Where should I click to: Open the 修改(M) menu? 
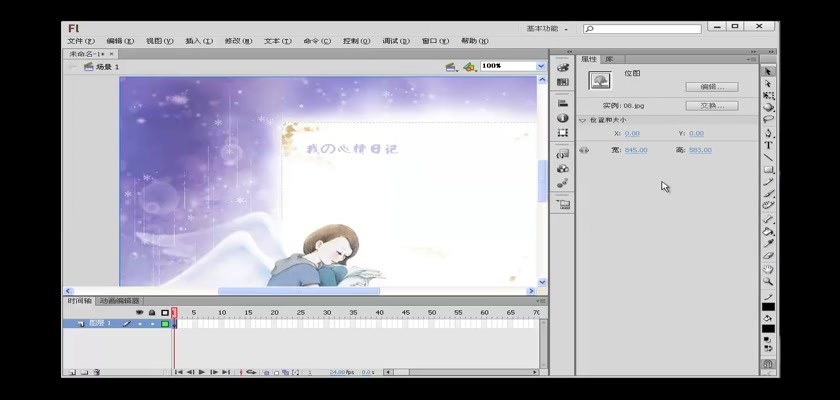pos(238,41)
